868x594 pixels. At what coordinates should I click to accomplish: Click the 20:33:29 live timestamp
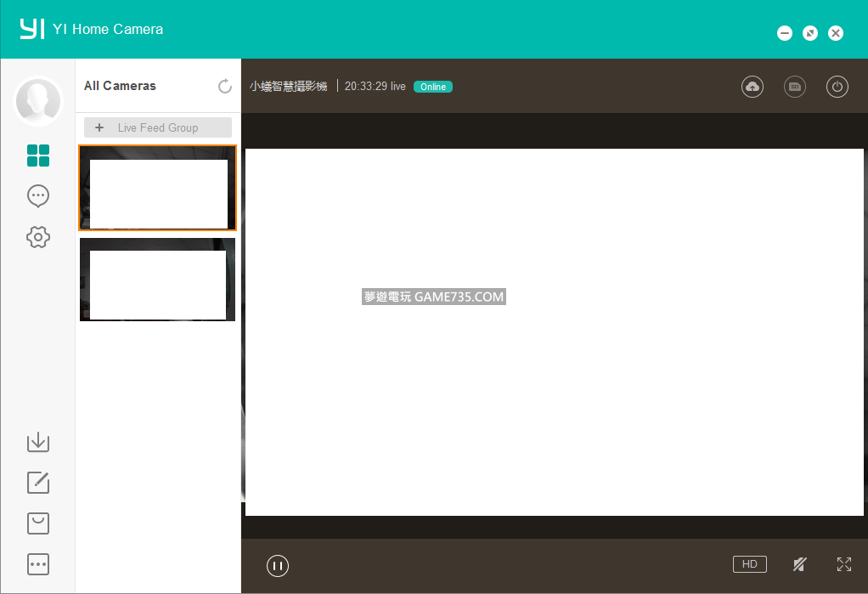click(x=375, y=87)
